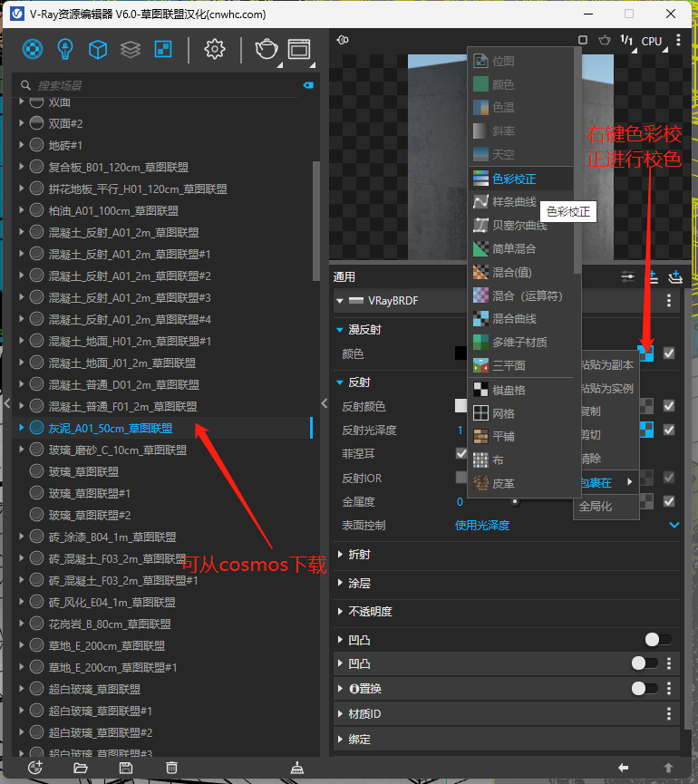Open the Materials category icon
The height and width of the screenshot is (784, 698).
[x=33, y=49]
